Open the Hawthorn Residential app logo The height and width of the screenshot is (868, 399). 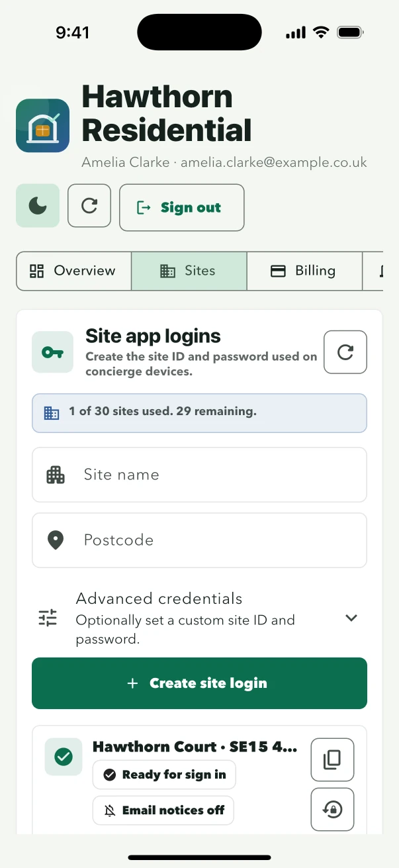43,126
